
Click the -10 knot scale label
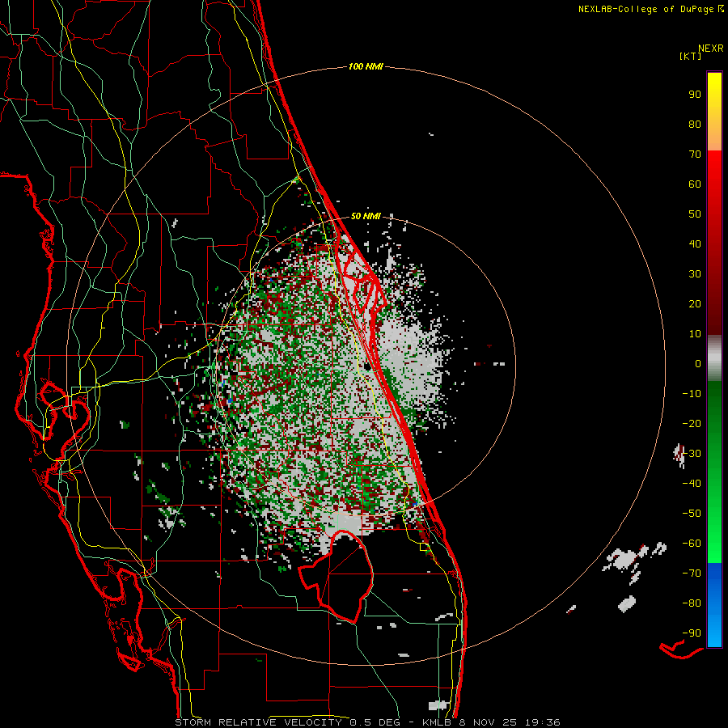point(692,394)
